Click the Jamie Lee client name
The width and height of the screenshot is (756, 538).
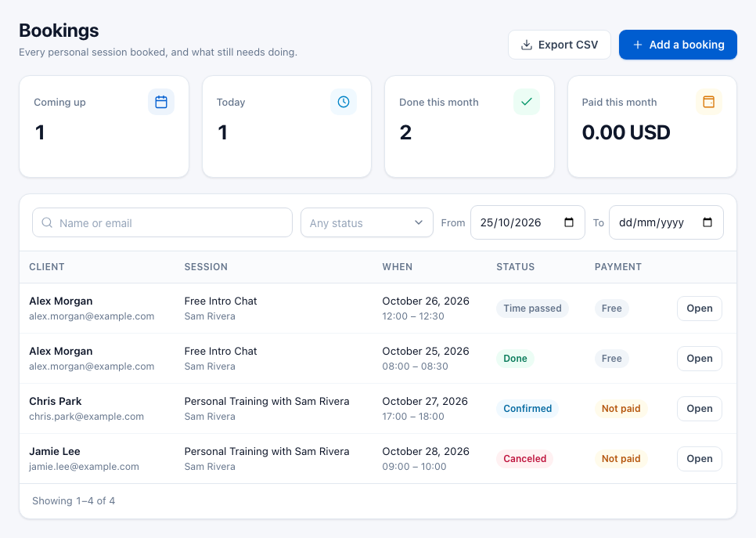tap(55, 452)
